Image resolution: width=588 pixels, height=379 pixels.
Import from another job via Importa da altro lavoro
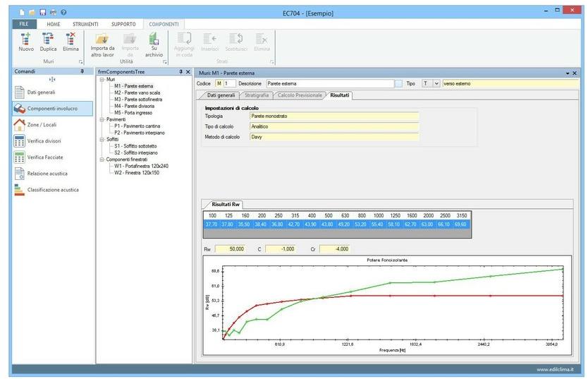pyautogui.click(x=102, y=40)
